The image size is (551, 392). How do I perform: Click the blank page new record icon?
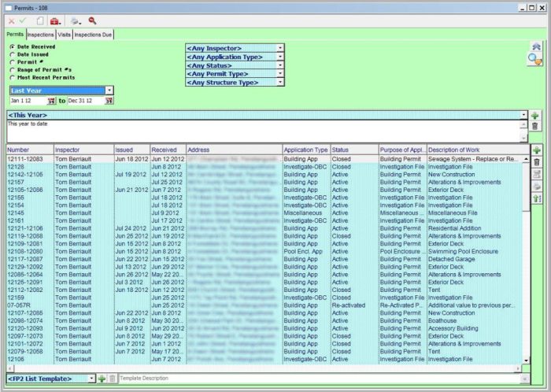coord(40,21)
